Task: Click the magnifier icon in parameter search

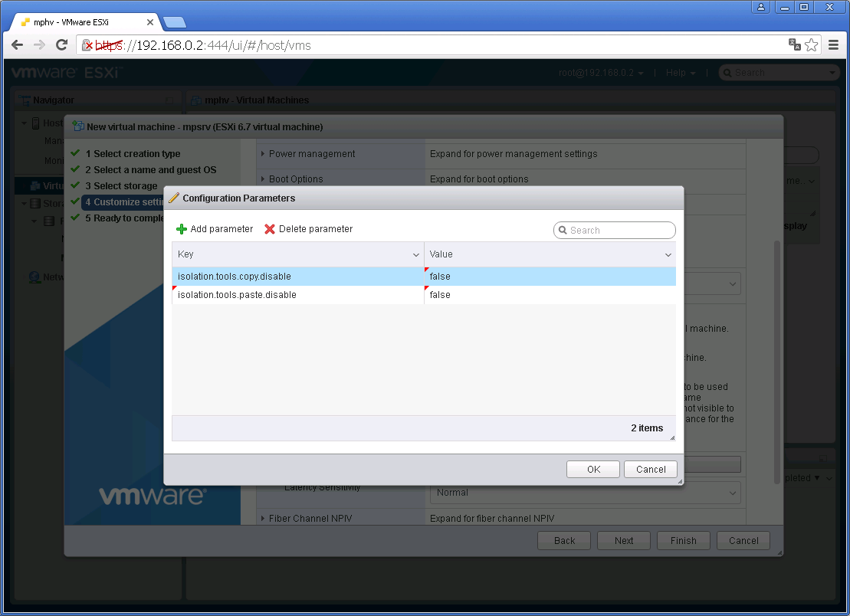Action: [x=563, y=231]
